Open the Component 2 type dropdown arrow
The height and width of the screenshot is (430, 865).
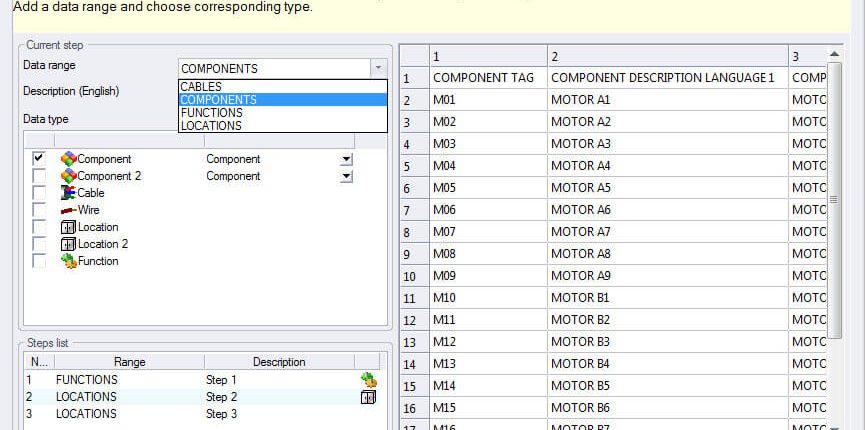coord(346,177)
